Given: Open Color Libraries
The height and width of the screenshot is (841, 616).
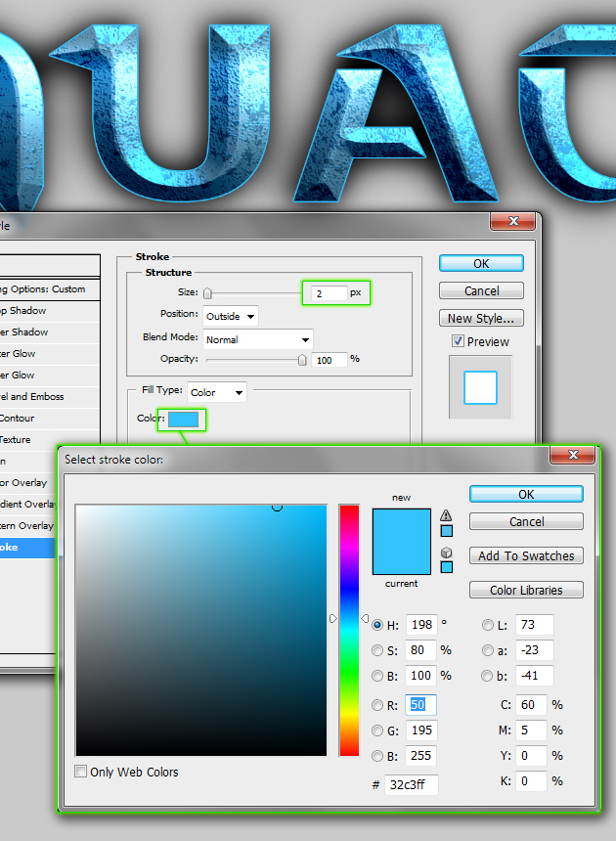Looking at the screenshot, I should [526, 590].
